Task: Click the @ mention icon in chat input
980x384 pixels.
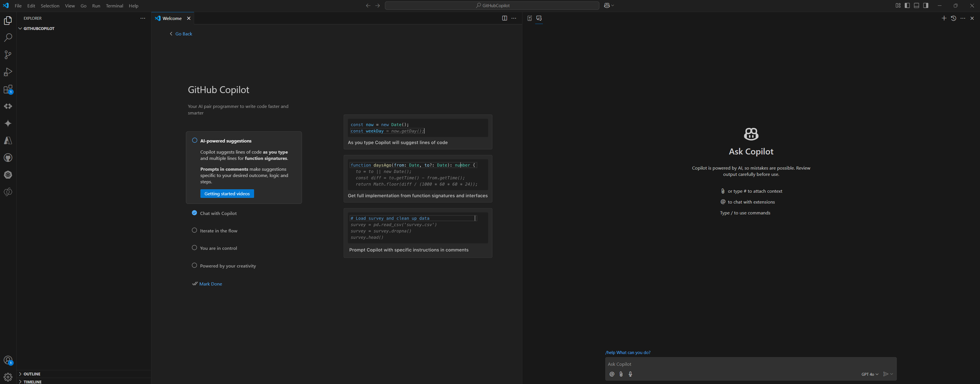Action: click(x=612, y=374)
